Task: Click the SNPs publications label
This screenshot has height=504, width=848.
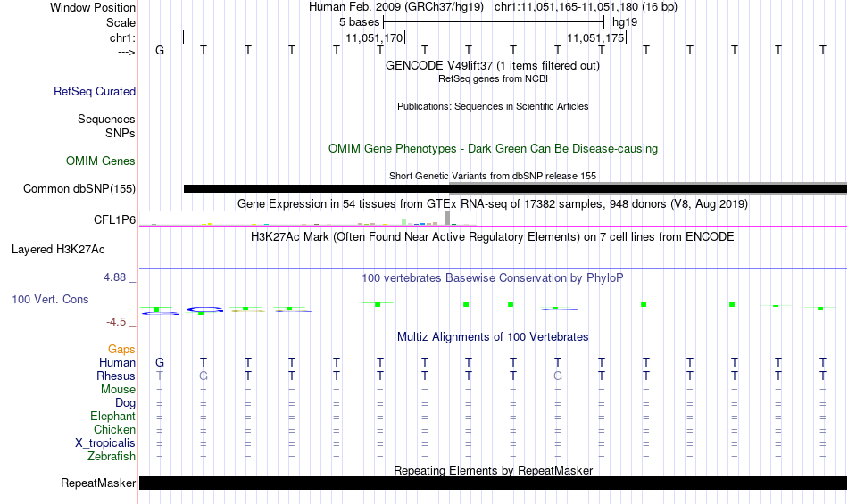Action: (x=121, y=133)
